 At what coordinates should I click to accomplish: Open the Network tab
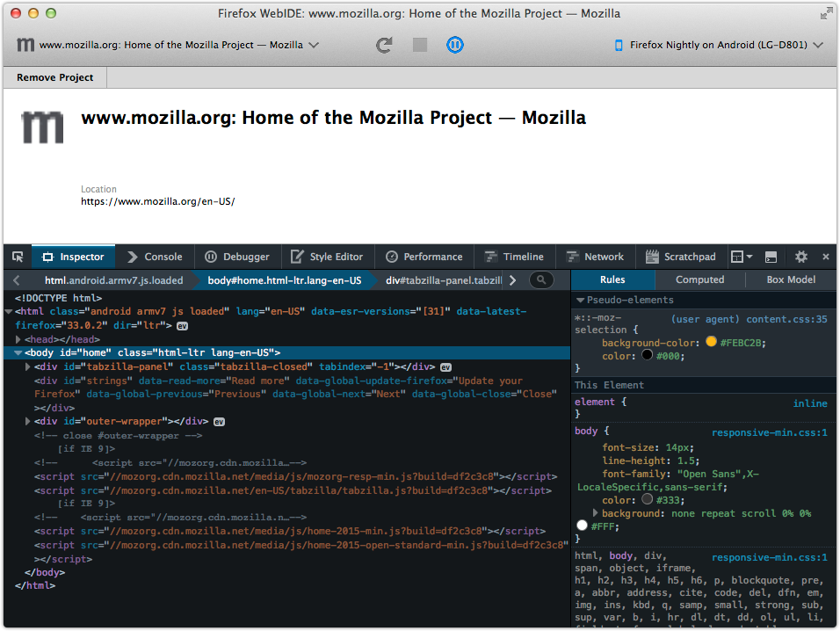coord(595,257)
